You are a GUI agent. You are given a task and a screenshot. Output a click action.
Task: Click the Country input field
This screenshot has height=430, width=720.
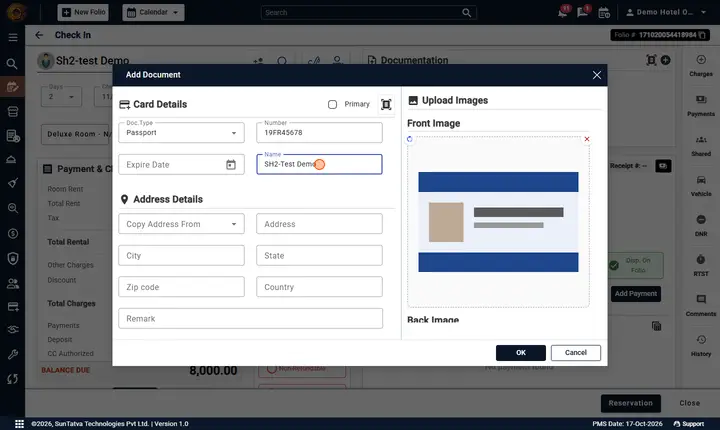[x=319, y=287]
